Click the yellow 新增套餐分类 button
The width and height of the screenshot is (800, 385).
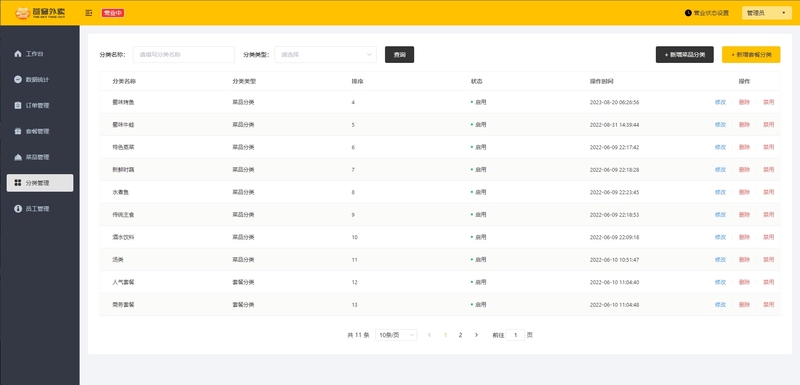pos(751,55)
